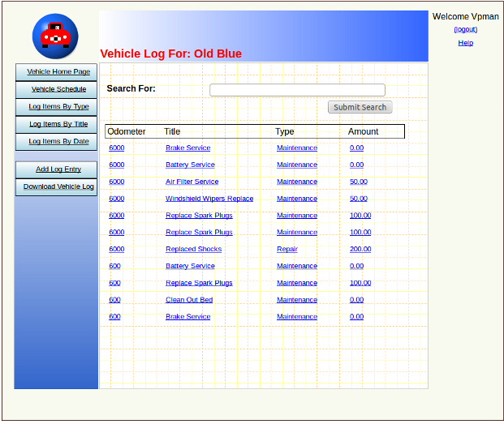Click the Search For: label
This screenshot has width=504, height=424.
(131, 88)
